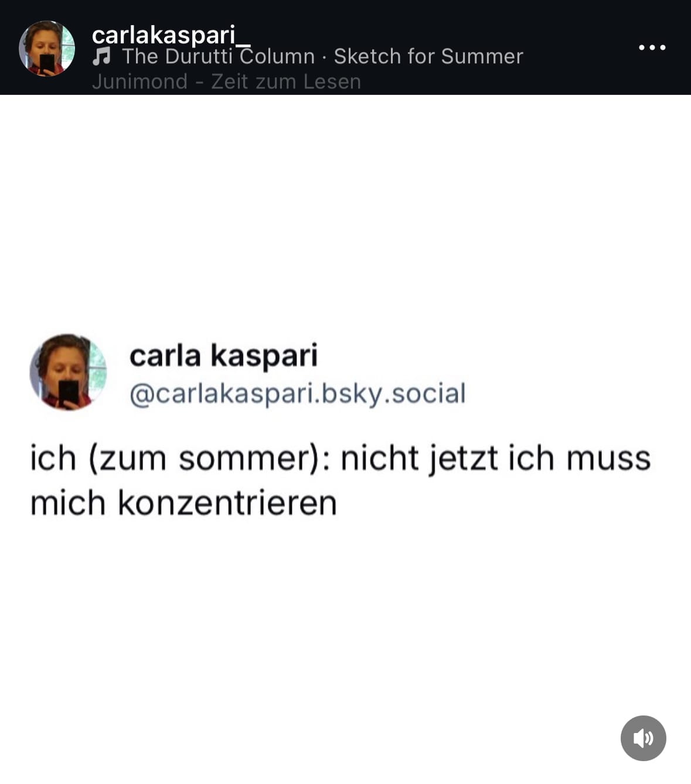The height and width of the screenshot is (784, 691).
Task: Open the three-dot more options menu
Action: tap(652, 47)
